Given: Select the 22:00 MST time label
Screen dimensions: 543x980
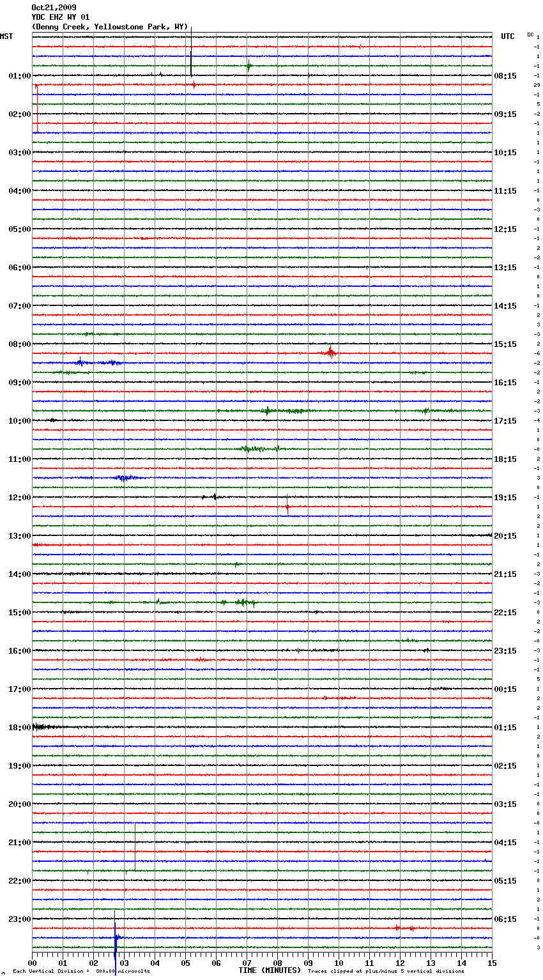Looking at the screenshot, I should click(x=20, y=881).
